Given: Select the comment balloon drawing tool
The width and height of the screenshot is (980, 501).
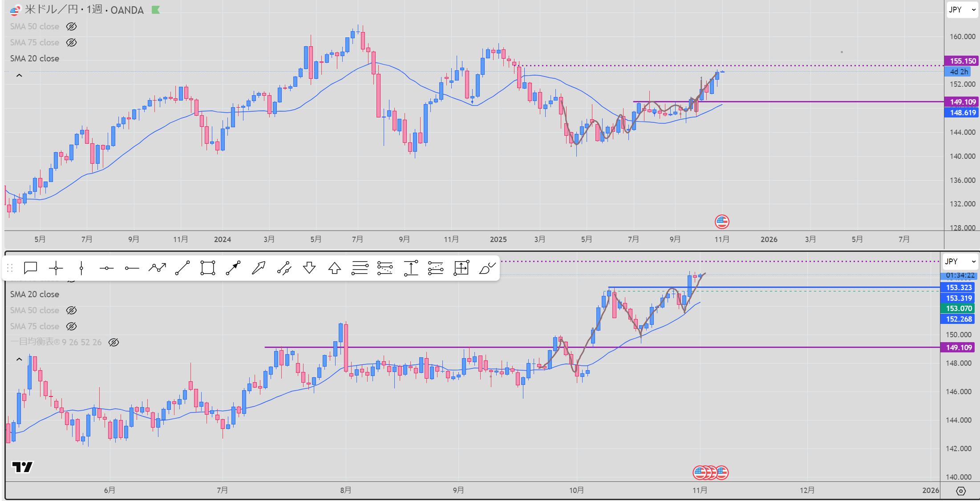Looking at the screenshot, I should tap(30, 268).
